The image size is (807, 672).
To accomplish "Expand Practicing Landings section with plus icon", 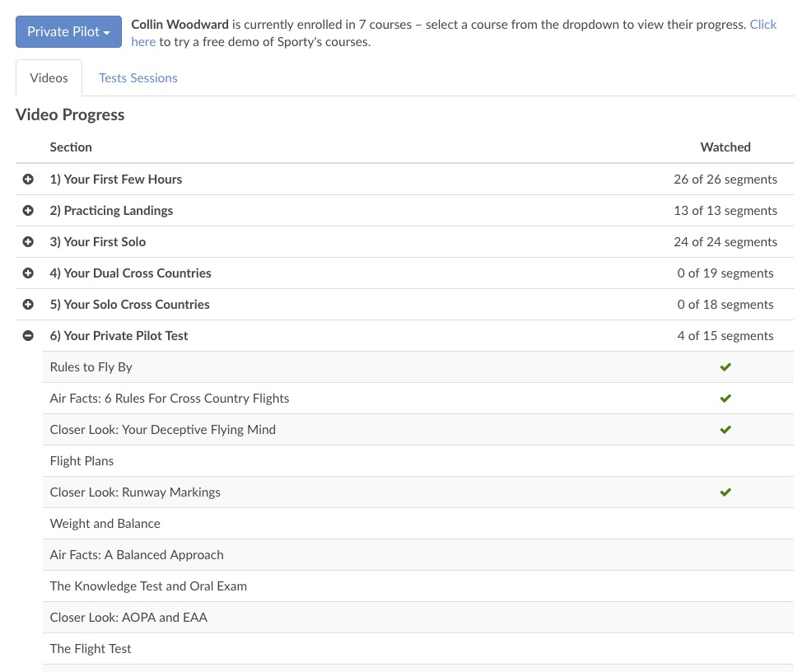I will pyautogui.click(x=28, y=211).
